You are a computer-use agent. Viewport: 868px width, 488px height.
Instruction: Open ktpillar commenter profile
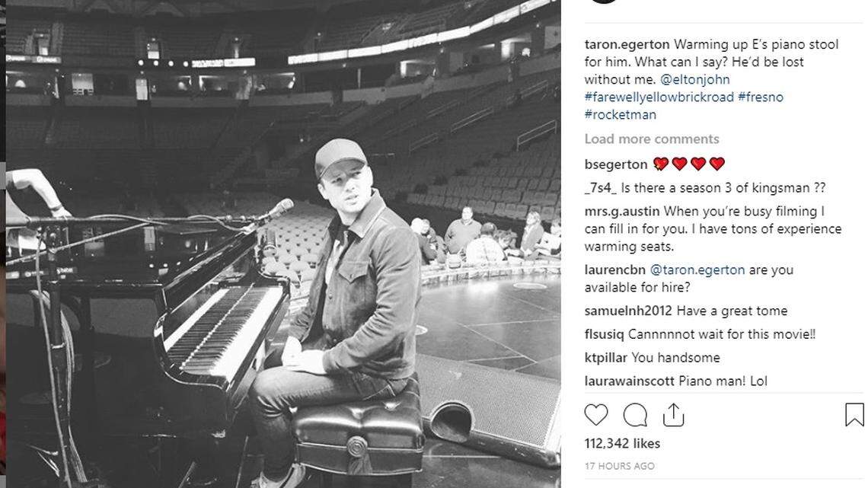point(605,357)
